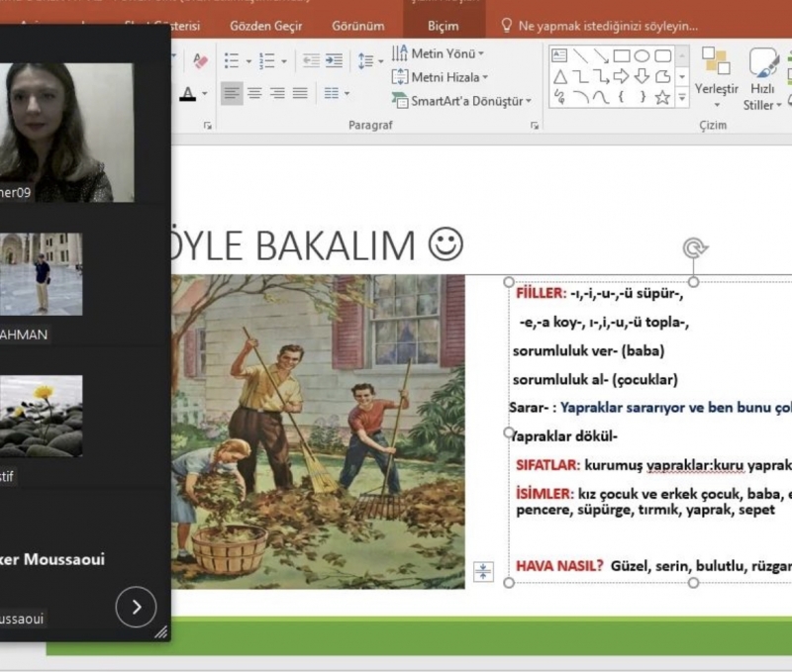Click the red 'SIFATLAR:' heading text
Screen dimensions: 792x672
tap(548, 465)
